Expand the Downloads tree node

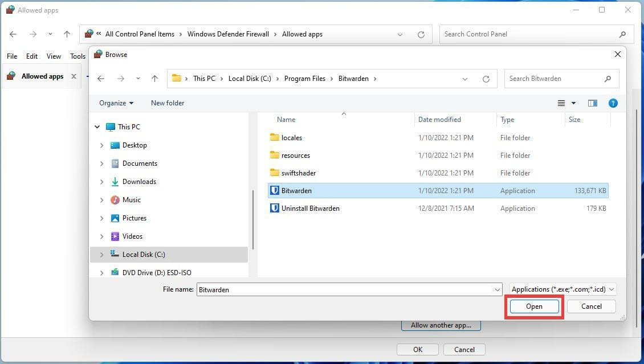pyautogui.click(x=102, y=182)
